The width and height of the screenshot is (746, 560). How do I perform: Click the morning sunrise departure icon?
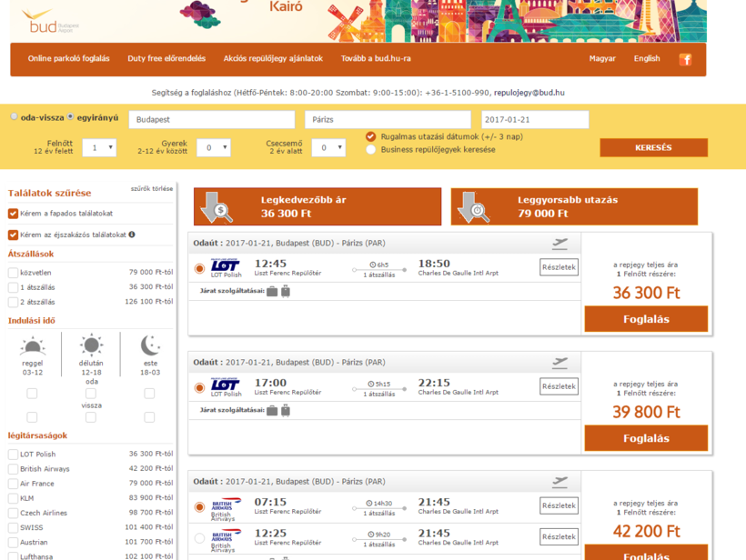point(33,345)
